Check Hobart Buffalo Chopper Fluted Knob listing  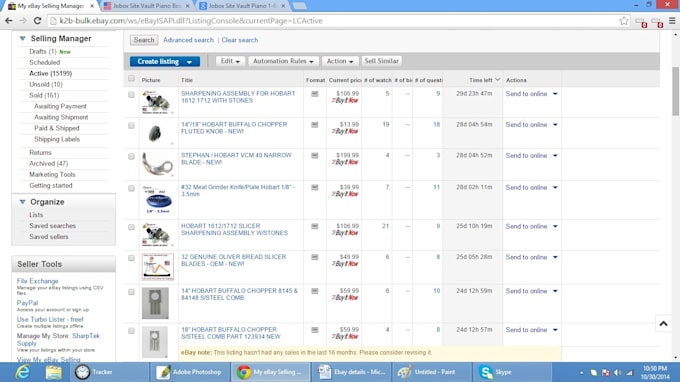[131, 125]
